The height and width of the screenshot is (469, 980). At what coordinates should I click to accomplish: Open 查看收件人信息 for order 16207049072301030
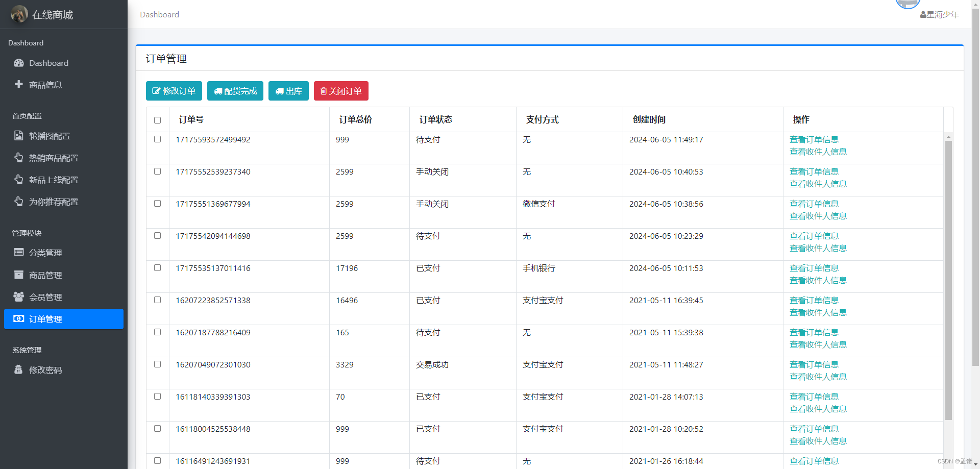[818, 377]
